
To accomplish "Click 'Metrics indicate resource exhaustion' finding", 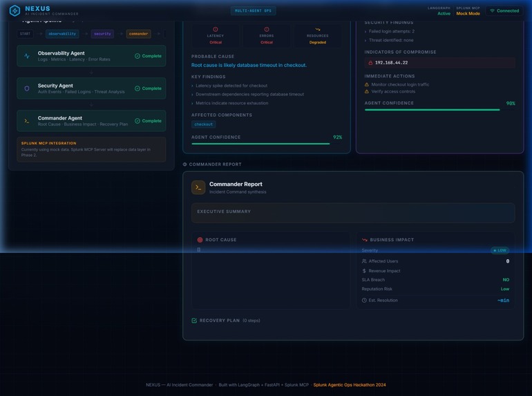I will [231, 103].
